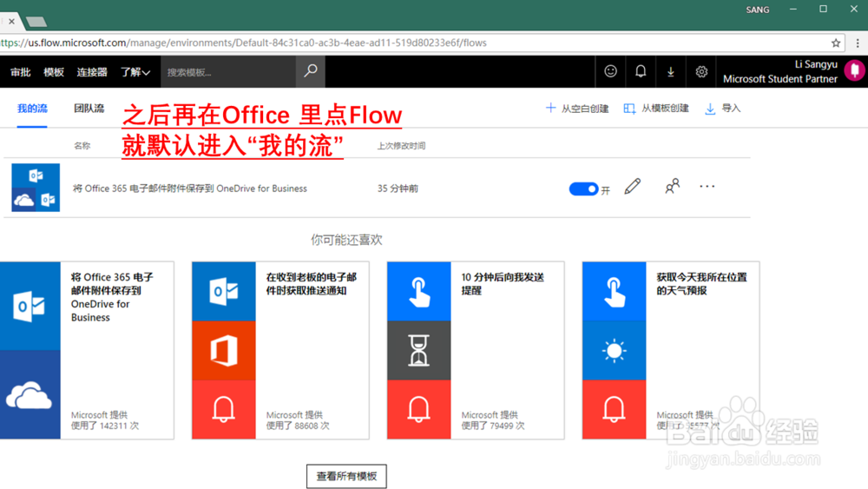Click Outlook icon on OneDrive template card

click(30, 306)
